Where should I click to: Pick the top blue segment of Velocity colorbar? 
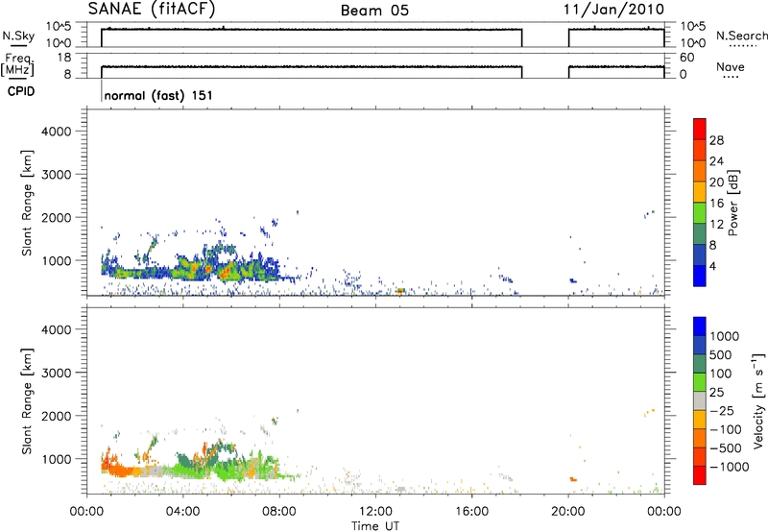tap(700, 326)
